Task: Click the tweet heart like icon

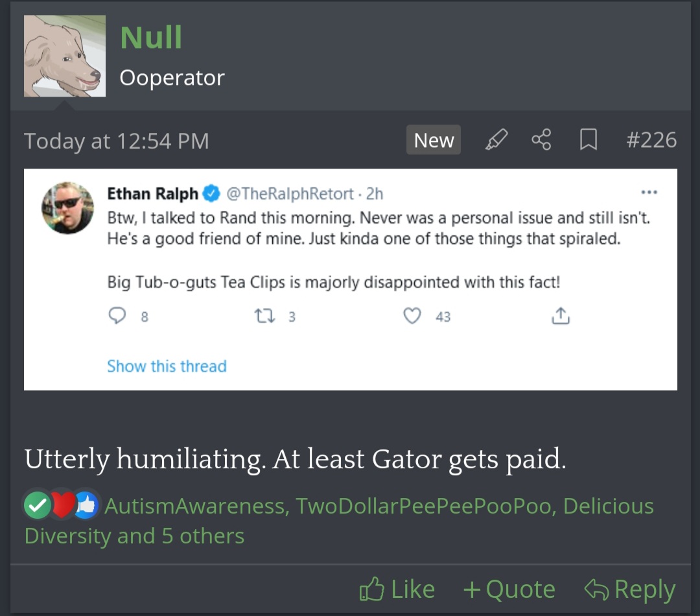Action: [412, 316]
